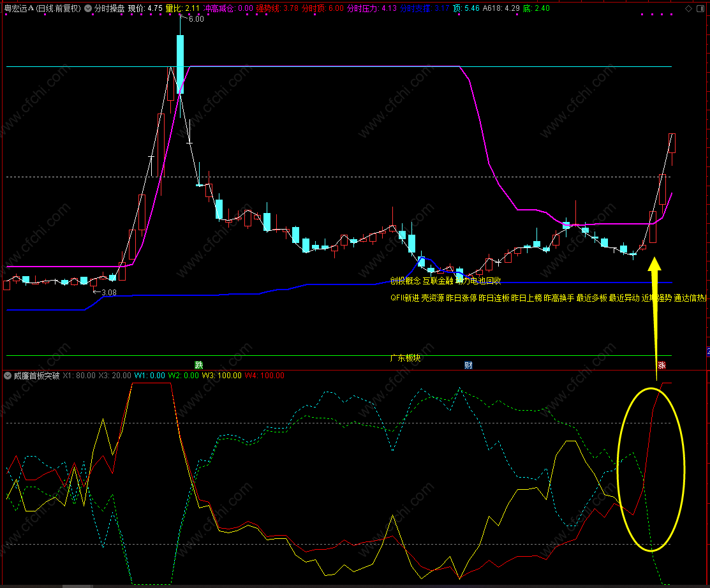Click the A618: 4.29 readout
The width and height of the screenshot is (710, 588).
[501, 8]
